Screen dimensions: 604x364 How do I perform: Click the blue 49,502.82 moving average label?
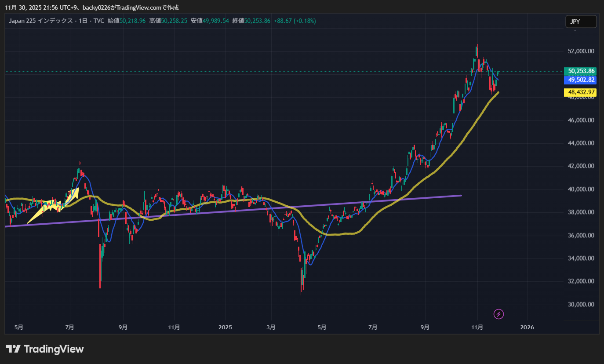pos(581,80)
